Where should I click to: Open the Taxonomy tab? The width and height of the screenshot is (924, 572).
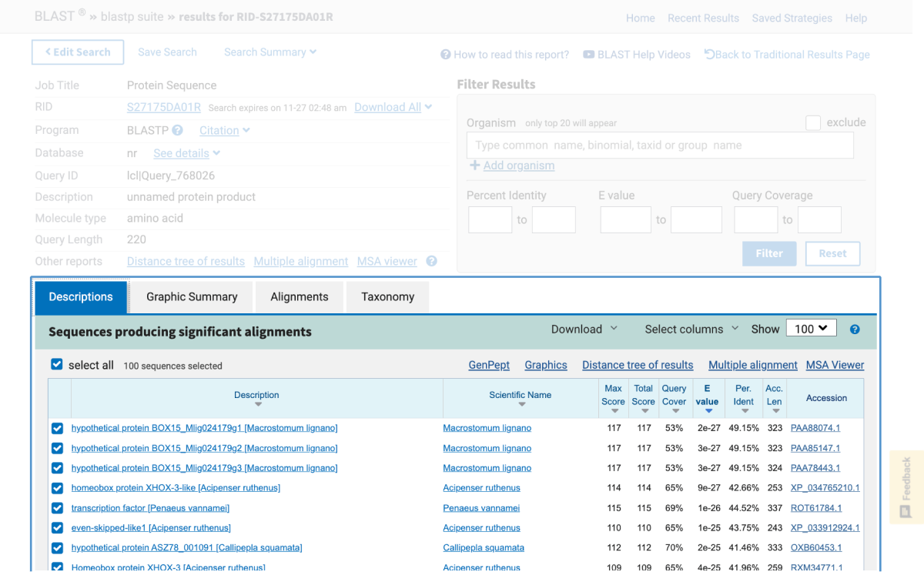387,297
